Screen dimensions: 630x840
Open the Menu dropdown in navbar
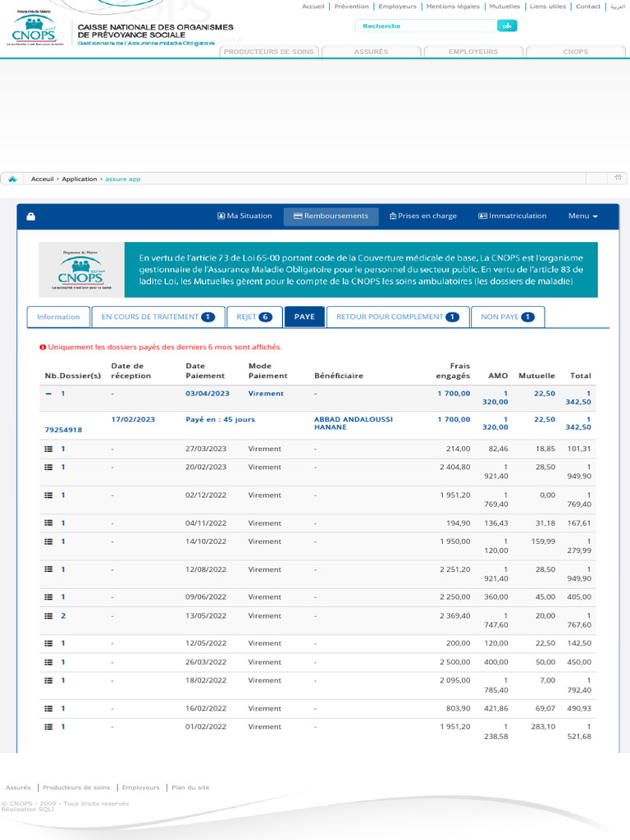(x=583, y=216)
